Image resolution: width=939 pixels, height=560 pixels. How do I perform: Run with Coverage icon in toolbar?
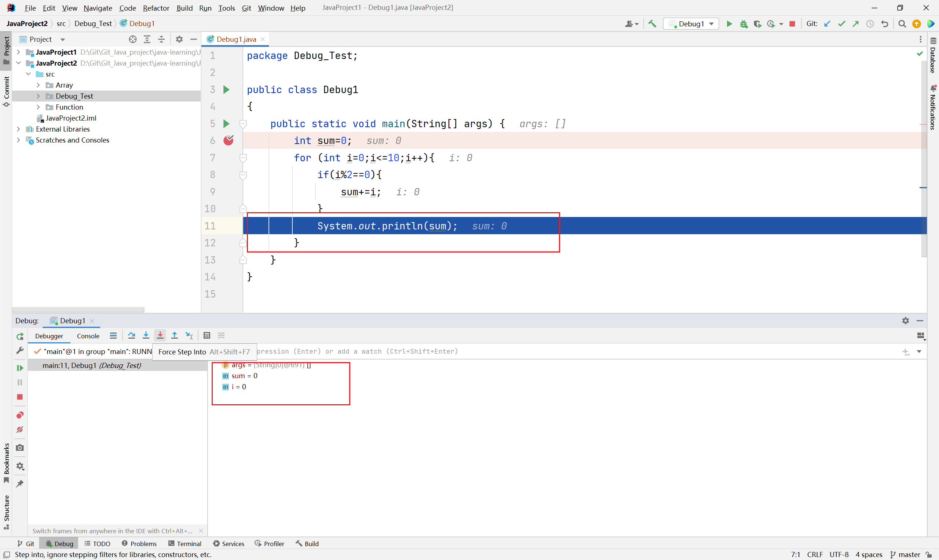pos(757,24)
